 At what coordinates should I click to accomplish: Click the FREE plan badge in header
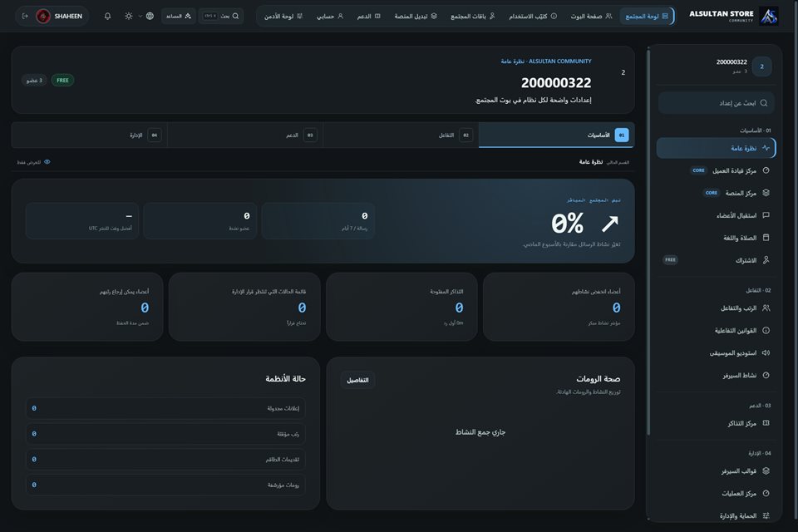pos(62,81)
